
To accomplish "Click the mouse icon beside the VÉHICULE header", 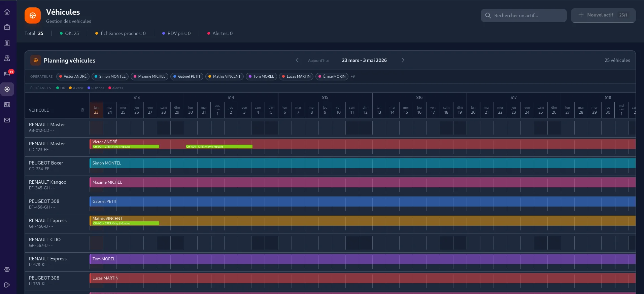I will pos(82,110).
